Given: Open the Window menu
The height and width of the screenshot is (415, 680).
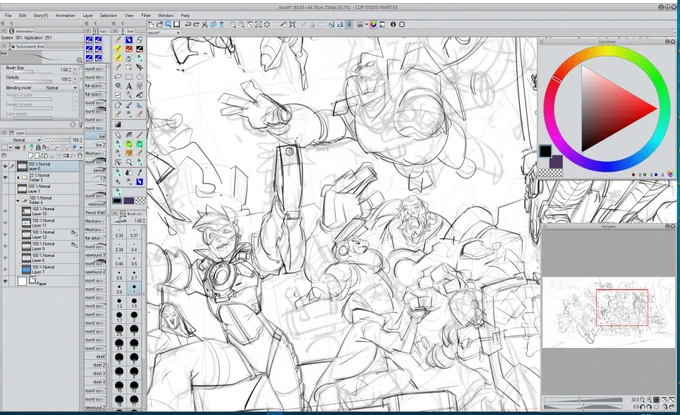Looking at the screenshot, I should point(166,15).
